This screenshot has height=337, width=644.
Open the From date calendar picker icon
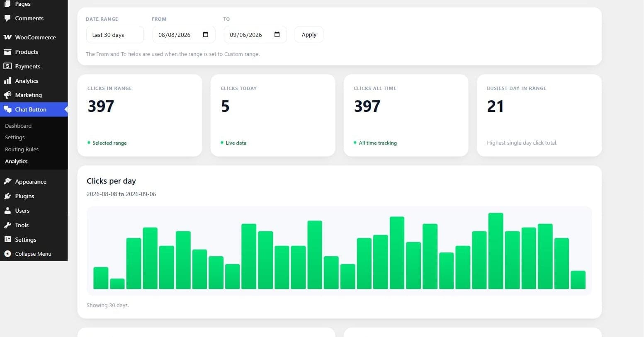pos(206,34)
